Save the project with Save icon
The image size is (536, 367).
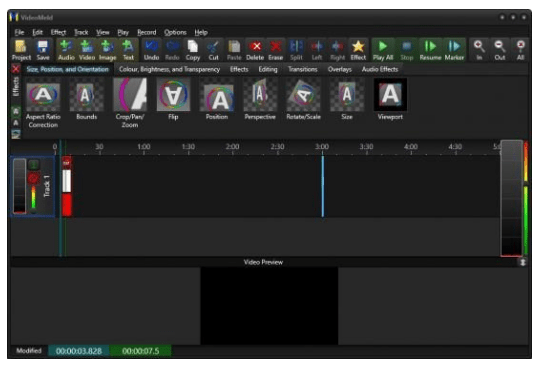[43, 50]
